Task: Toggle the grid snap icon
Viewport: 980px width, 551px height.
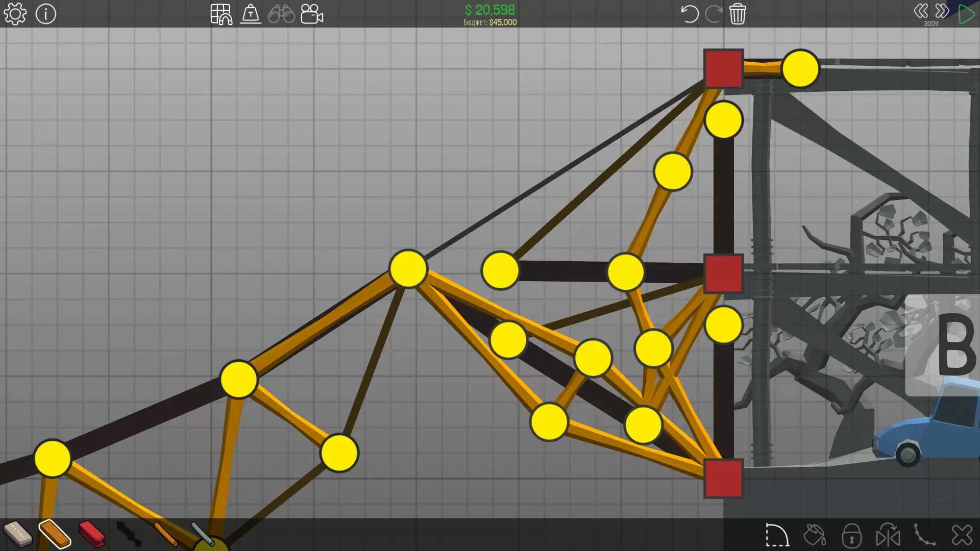Action: [221, 14]
